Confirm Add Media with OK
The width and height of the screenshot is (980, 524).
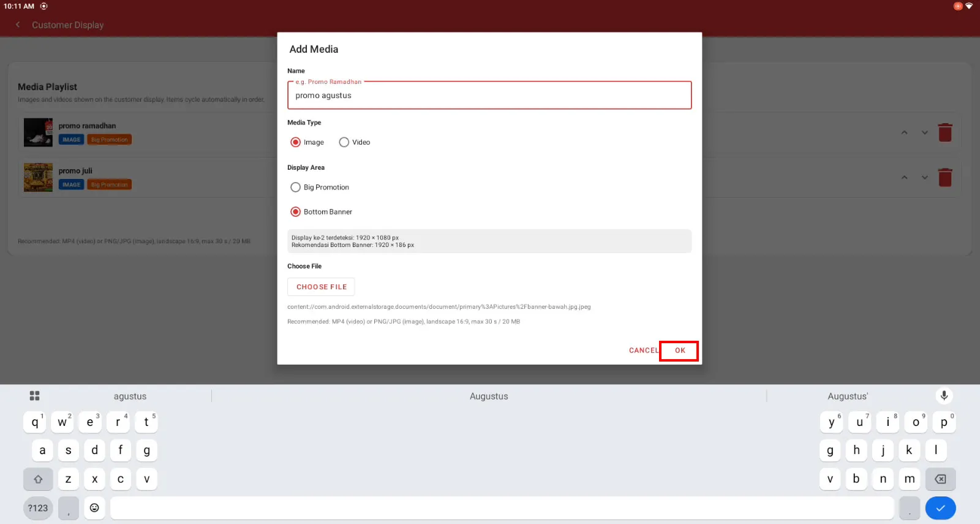pos(679,351)
